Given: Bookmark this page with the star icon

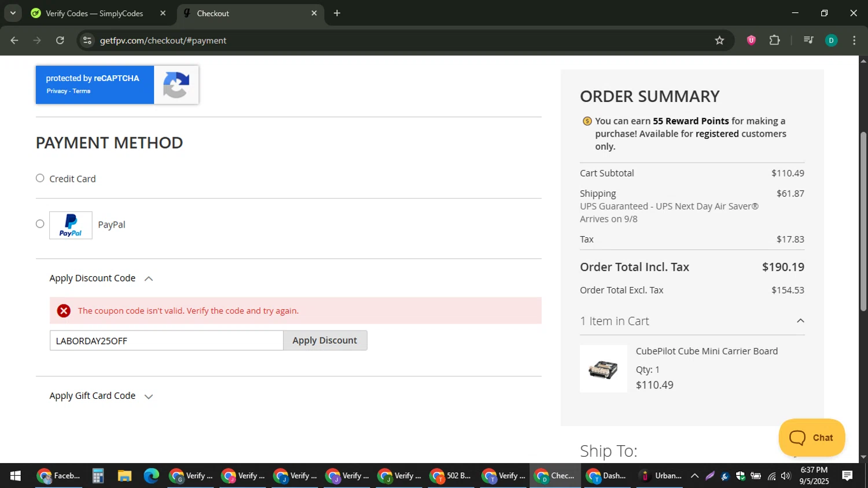Looking at the screenshot, I should point(719,41).
